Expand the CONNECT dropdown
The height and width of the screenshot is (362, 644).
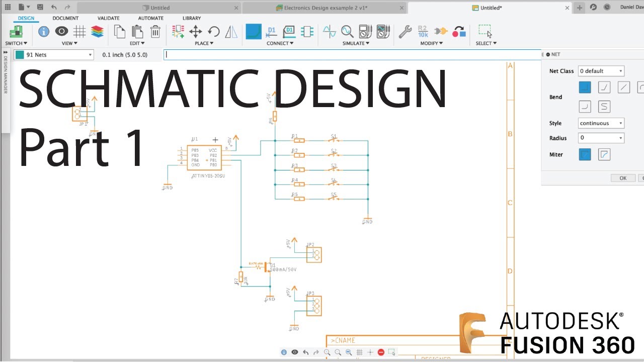280,43
